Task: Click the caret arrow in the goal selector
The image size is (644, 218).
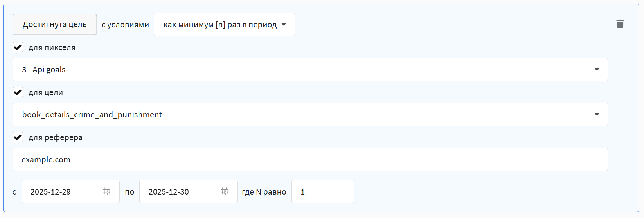Action: pyautogui.click(x=597, y=115)
